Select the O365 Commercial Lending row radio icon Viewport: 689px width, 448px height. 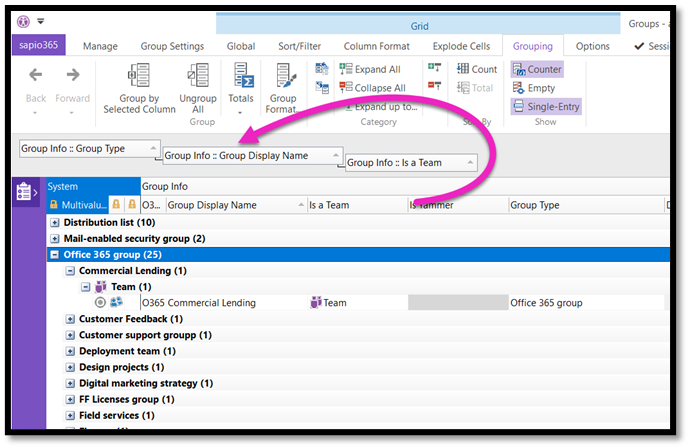point(100,302)
